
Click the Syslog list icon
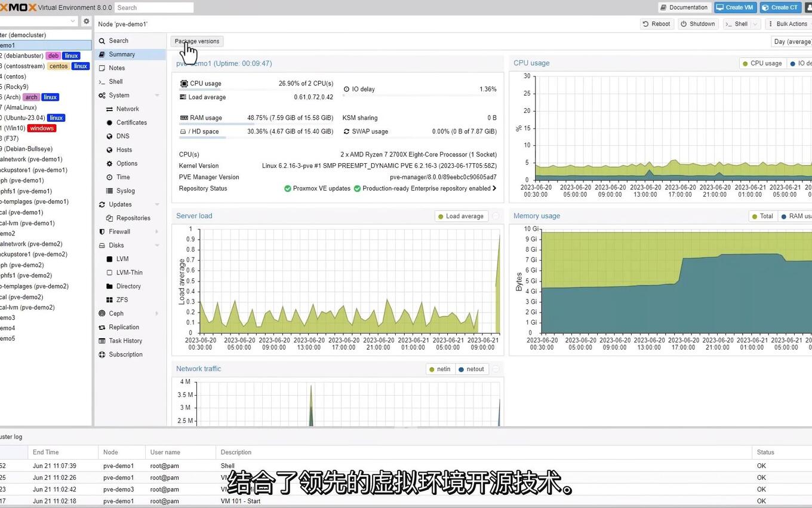[110, 191]
